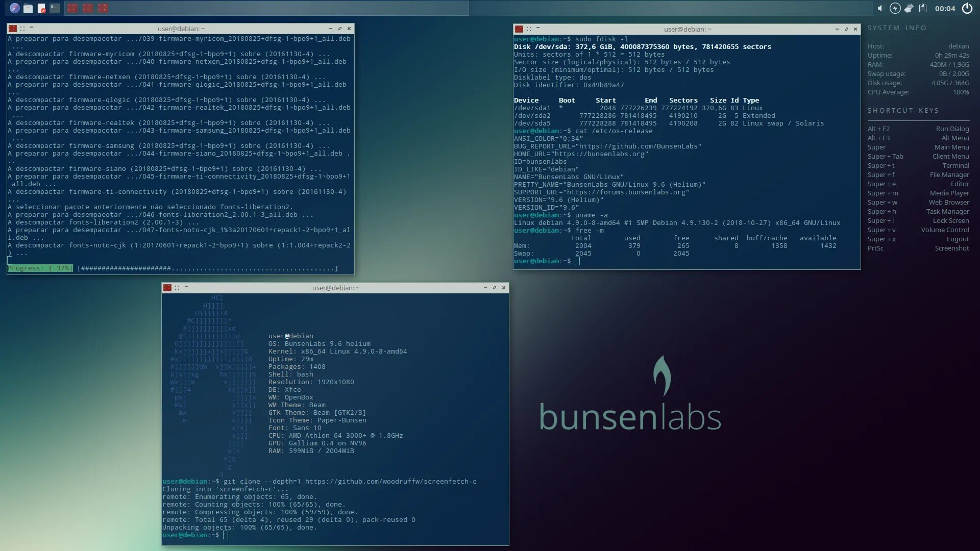Click the 'RAM' usage value in System Info
Image resolution: width=980 pixels, height=551 pixels.
tap(949, 65)
